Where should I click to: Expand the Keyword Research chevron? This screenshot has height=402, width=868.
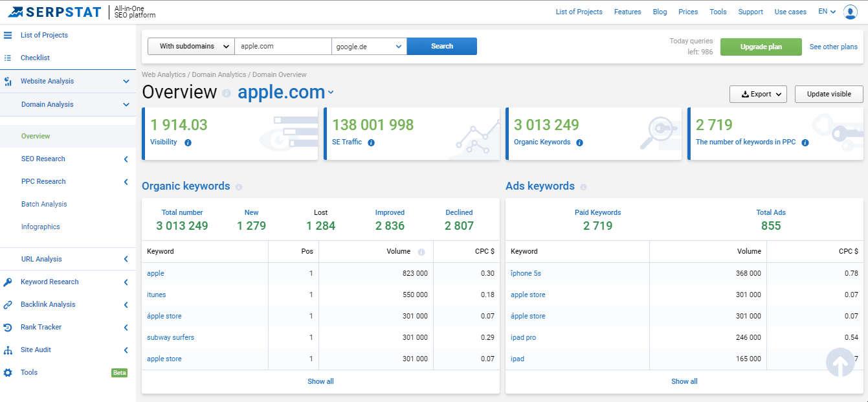[x=126, y=282]
